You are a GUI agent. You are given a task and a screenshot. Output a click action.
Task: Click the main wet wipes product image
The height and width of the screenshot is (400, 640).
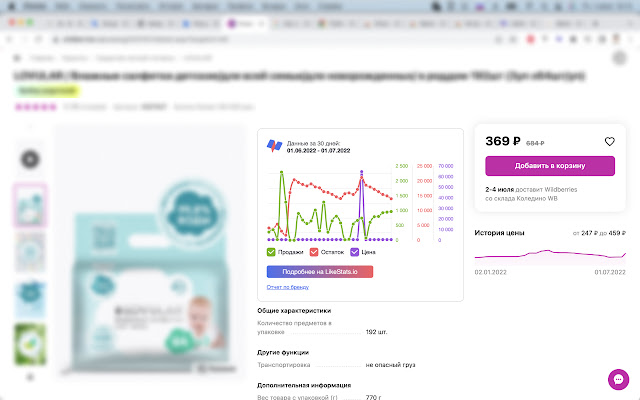pyautogui.click(x=151, y=251)
